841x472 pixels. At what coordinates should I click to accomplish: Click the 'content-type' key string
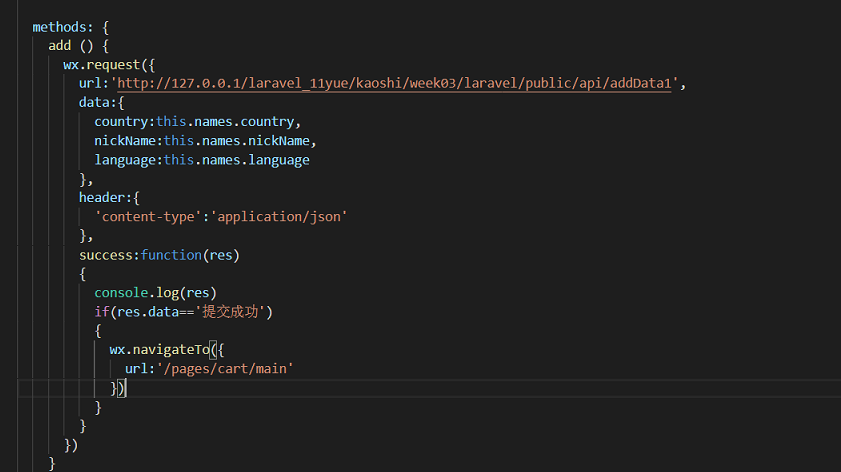tap(148, 217)
